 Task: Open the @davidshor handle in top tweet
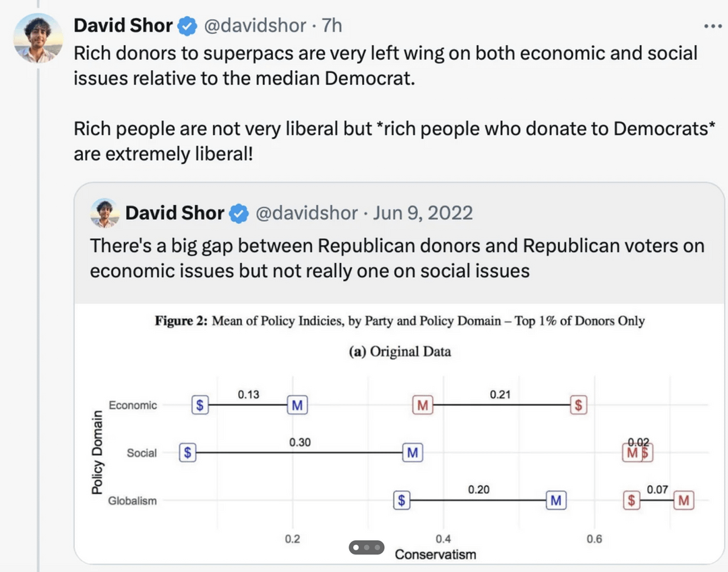(x=255, y=26)
